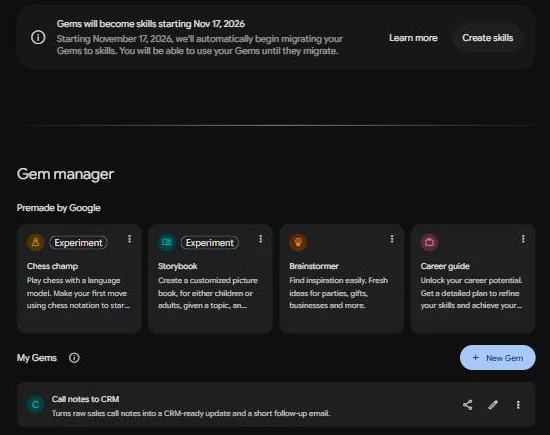Click the Create skills button
Viewport: 550px width, 435px height.
[488, 38]
